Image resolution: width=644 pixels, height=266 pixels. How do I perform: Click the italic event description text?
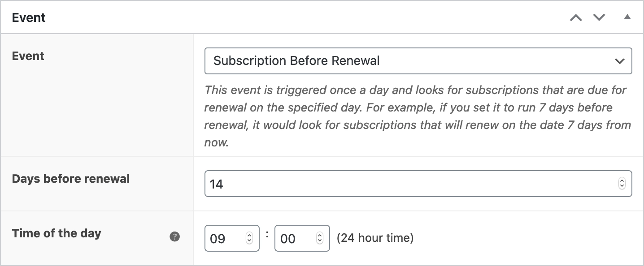(417, 116)
